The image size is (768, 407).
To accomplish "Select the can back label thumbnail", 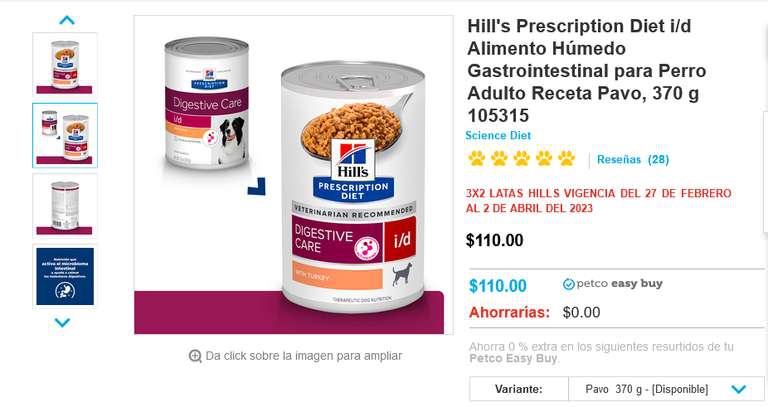I will pyautogui.click(x=65, y=206).
